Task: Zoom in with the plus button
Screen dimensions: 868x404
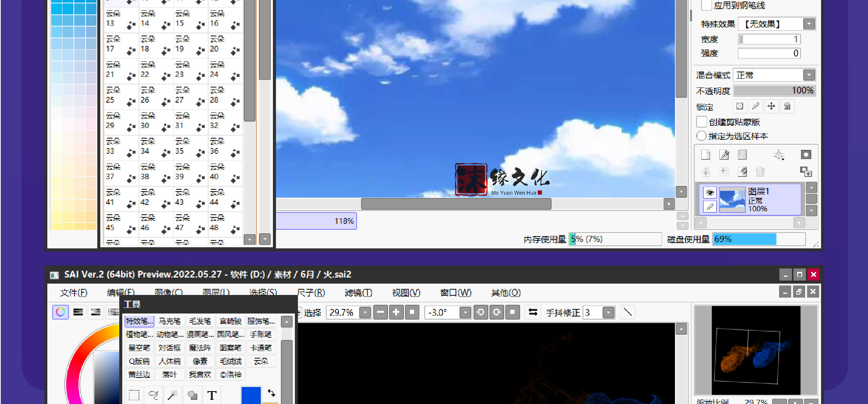Action: coord(396,312)
